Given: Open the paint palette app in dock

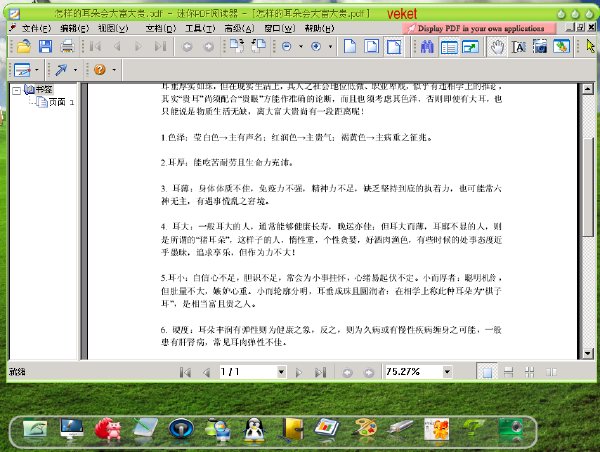Looking at the screenshot, I should [365, 429].
